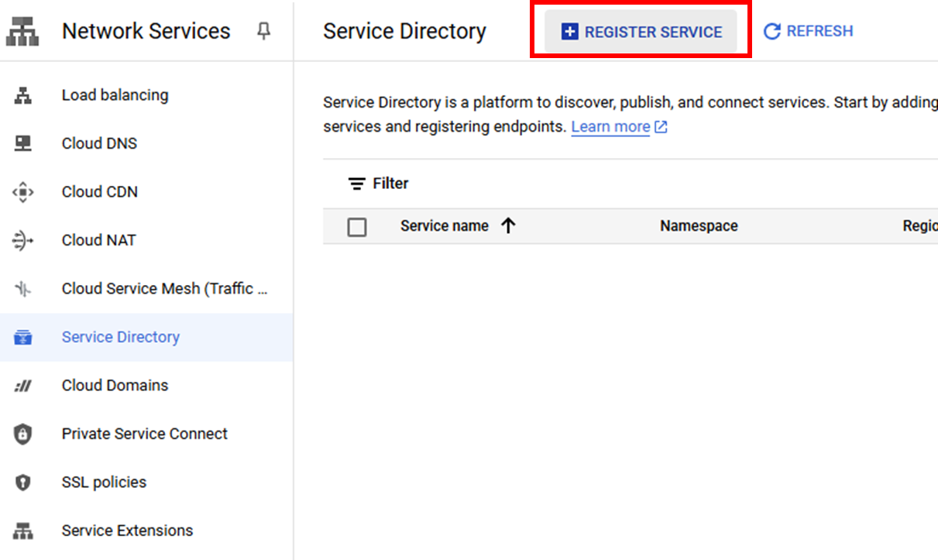Open Cloud Service Mesh (Traffic …) item
Viewport: 938px width, 560px height.
click(x=165, y=289)
